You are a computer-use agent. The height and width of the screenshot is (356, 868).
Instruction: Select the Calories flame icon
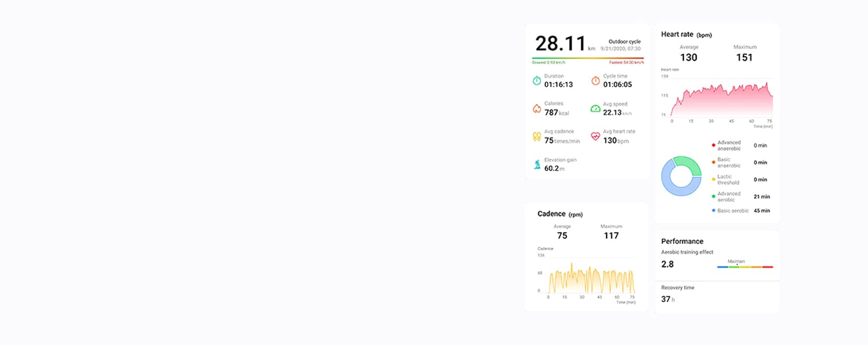[536, 108]
